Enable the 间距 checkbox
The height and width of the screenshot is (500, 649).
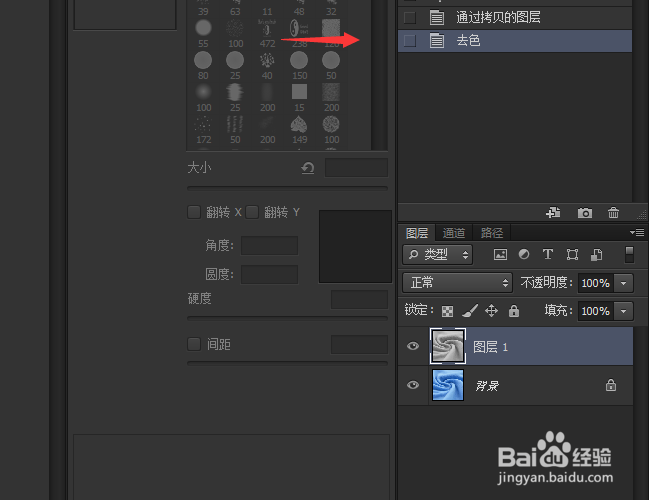194,344
